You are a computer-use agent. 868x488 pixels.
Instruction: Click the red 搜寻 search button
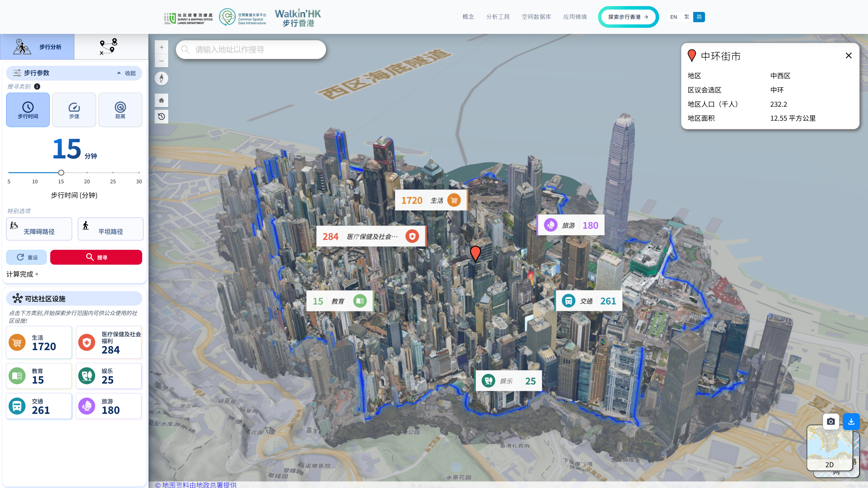(x=96, y=257)
